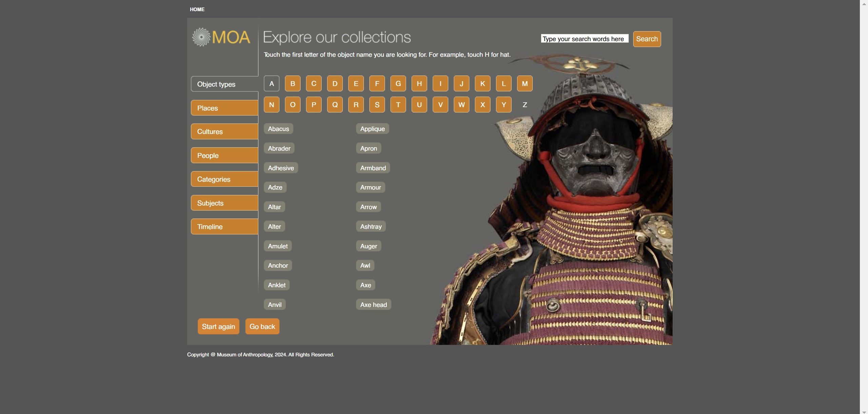Open the Alter object type
This screenshot has height=414, width=868.
click(274, 226)
